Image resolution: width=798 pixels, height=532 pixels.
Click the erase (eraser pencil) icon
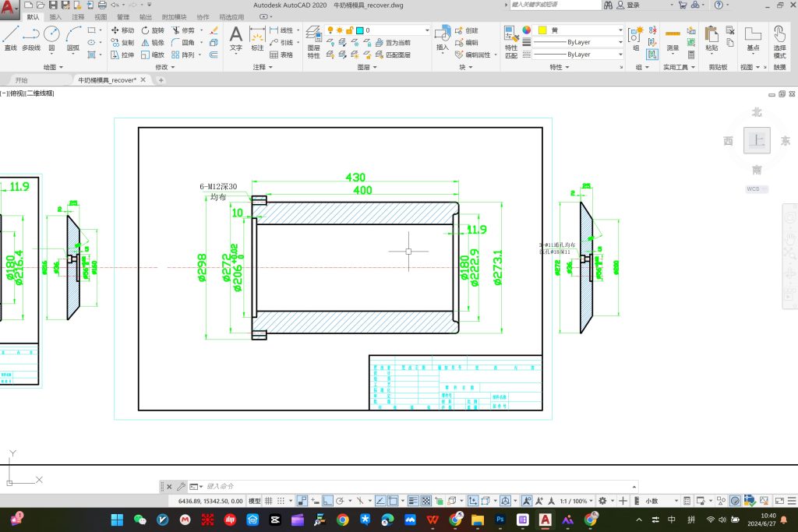point(214,30)
